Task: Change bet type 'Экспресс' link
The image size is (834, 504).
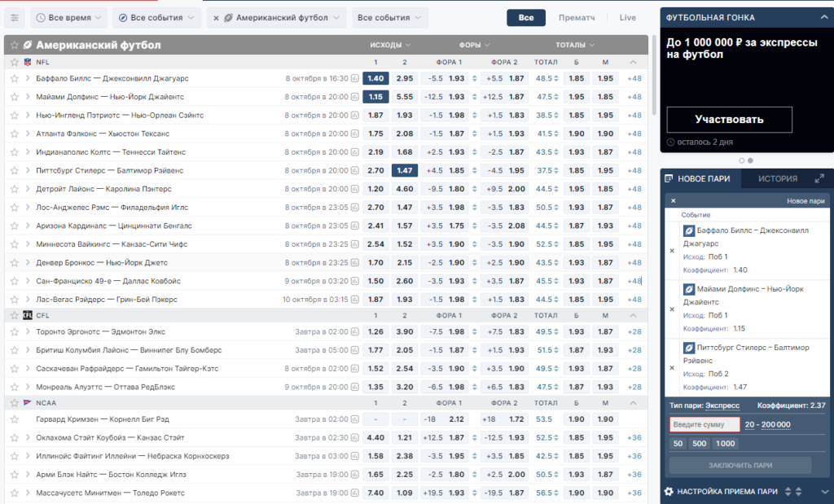Action: click(722, 405)
